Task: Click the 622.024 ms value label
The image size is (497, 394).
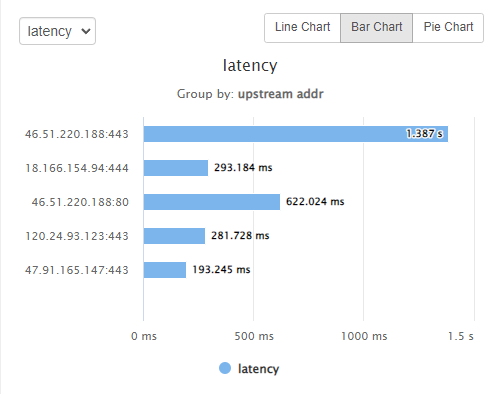Action: pos(315,201)
